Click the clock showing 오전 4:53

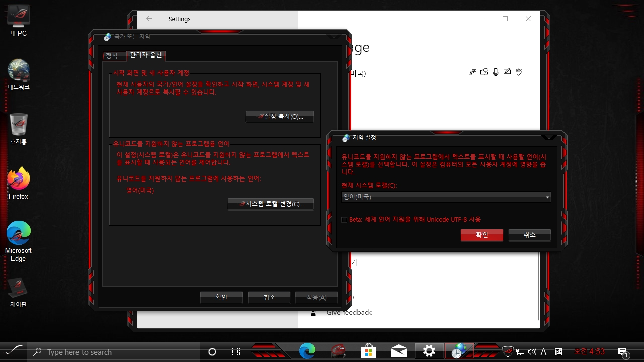(589, 351)
